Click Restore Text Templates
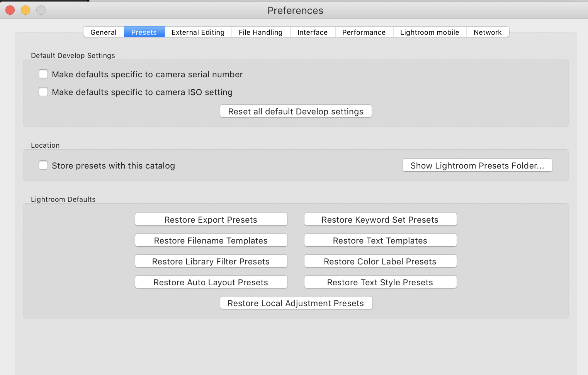Viewport: 588px width, 375px height. click(x=381, y=240)
